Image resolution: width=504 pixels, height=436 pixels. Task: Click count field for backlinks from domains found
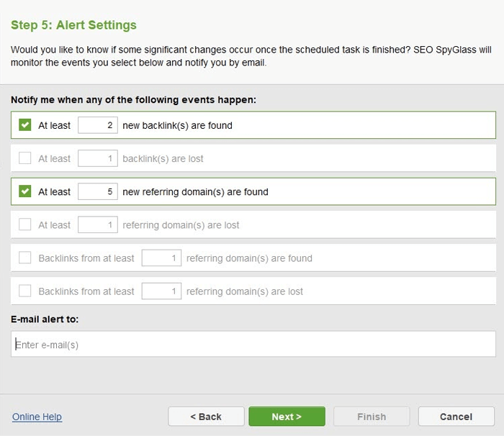click(161, 258)
